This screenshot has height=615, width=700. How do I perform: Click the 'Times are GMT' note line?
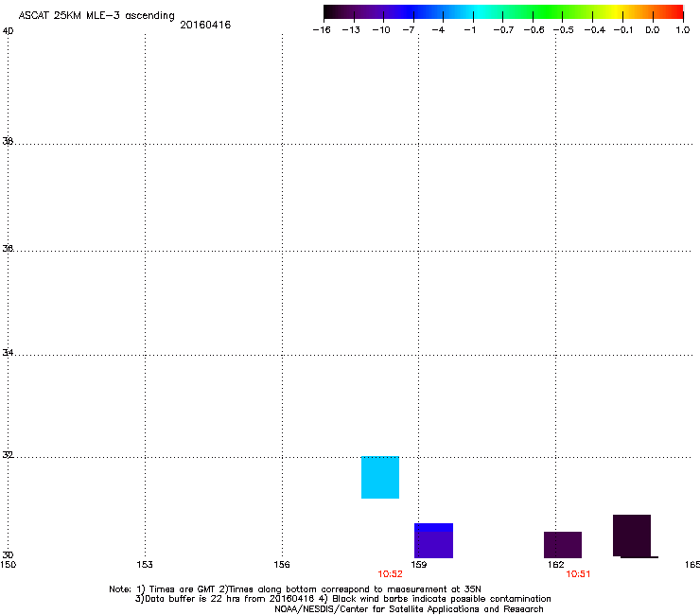tap(295, 589)
